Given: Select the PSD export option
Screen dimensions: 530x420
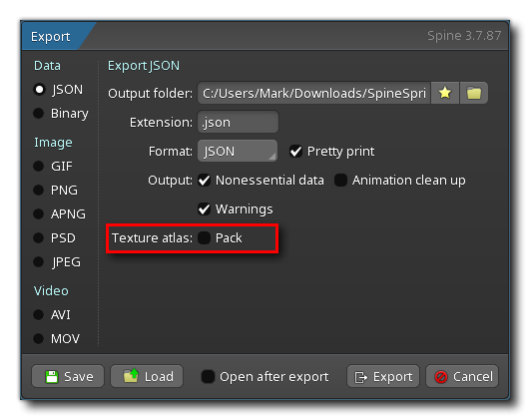Looking at the screenshot, I should point(39,237).
